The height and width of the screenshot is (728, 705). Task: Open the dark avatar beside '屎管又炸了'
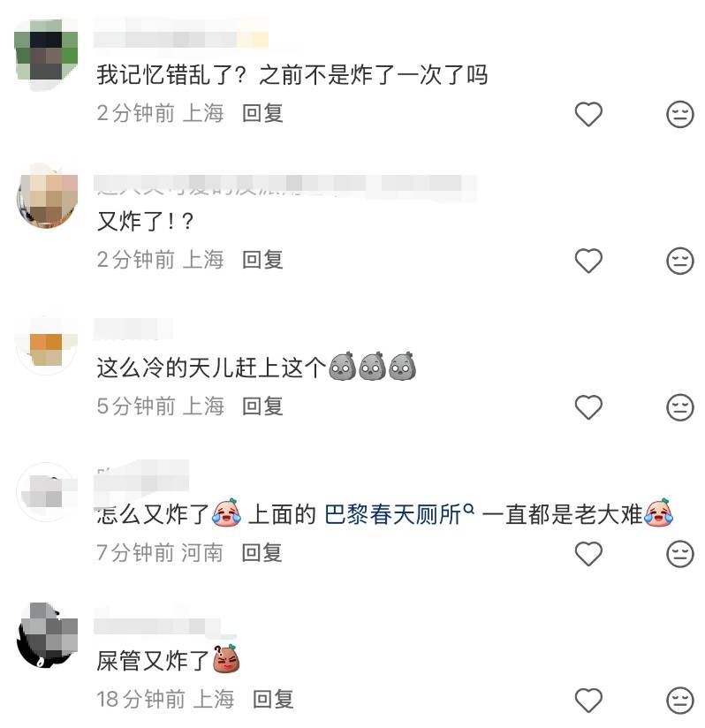pos(47,634)
